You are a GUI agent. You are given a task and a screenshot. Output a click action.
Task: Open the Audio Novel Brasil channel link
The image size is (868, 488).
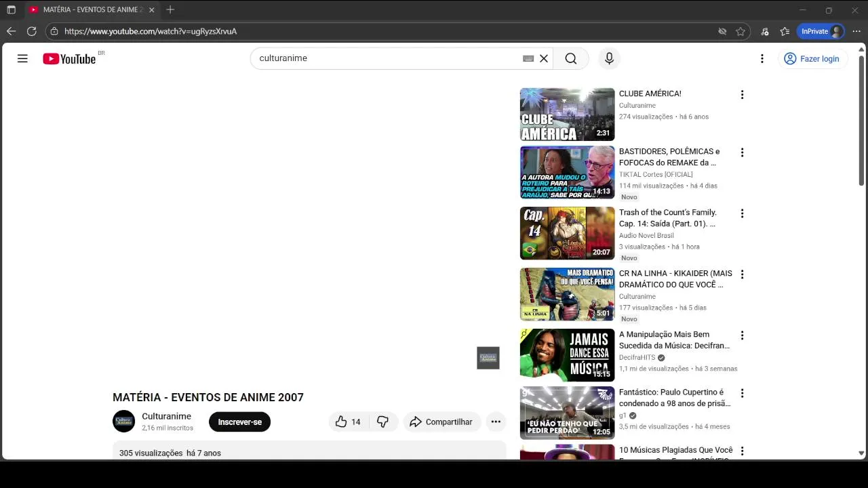646,235
